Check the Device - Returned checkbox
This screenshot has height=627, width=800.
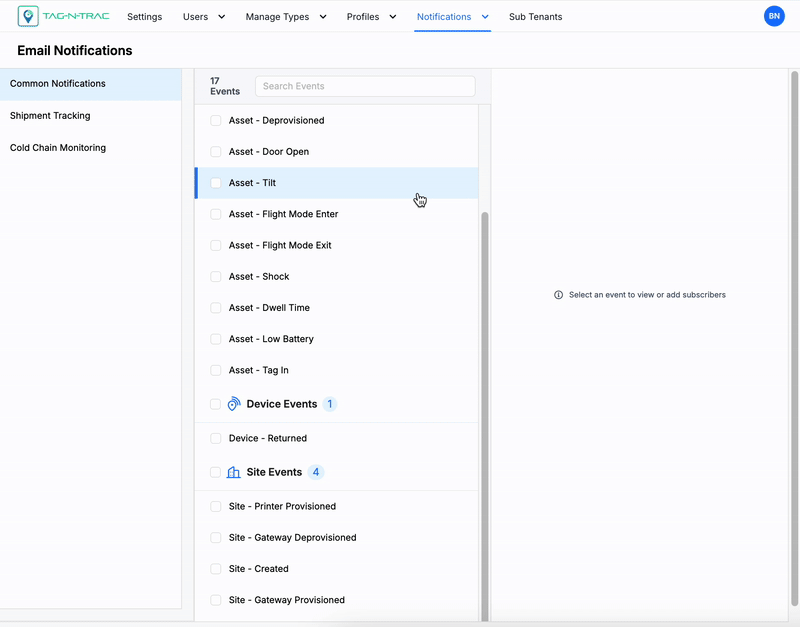pos(216,438)
